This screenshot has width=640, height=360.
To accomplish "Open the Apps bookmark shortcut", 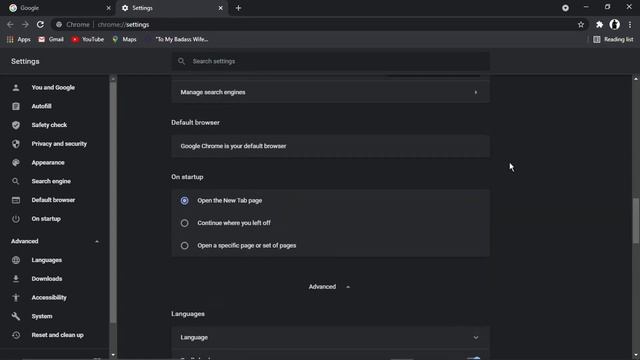I will pos(19,40).
